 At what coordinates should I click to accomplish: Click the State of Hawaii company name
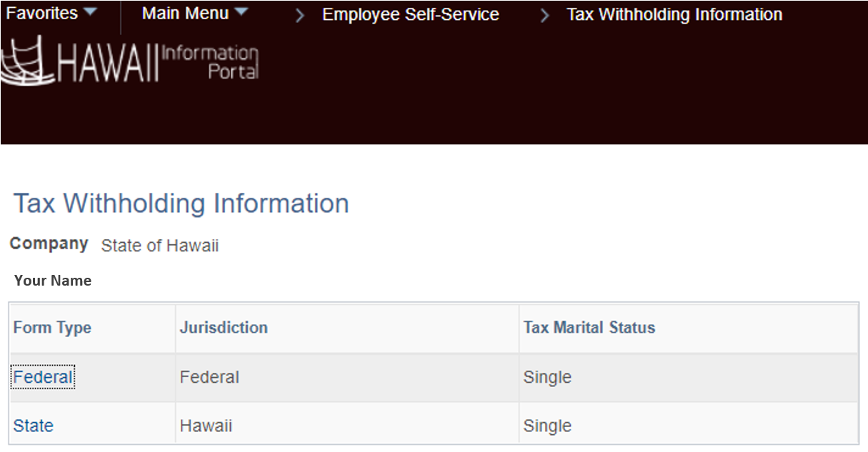tap(160, 246)
